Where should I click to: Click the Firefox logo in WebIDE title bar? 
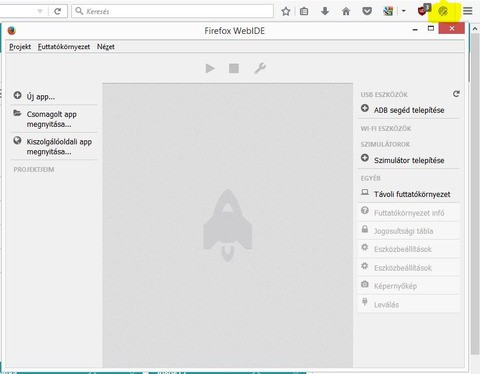point(12,31)
